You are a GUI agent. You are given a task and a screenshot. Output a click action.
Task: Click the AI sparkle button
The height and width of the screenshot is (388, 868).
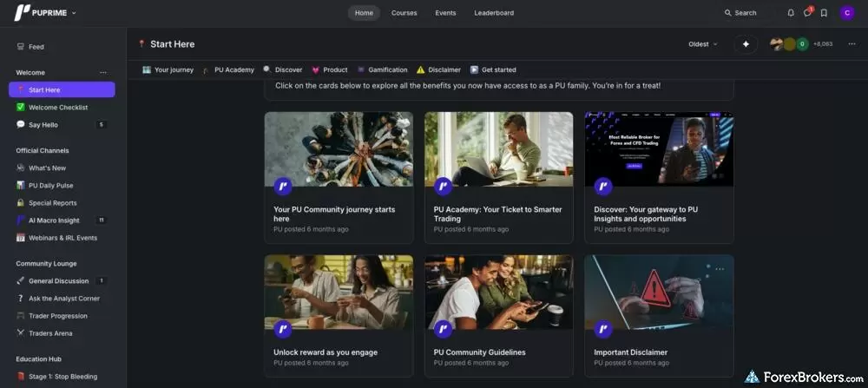(746, 44)
